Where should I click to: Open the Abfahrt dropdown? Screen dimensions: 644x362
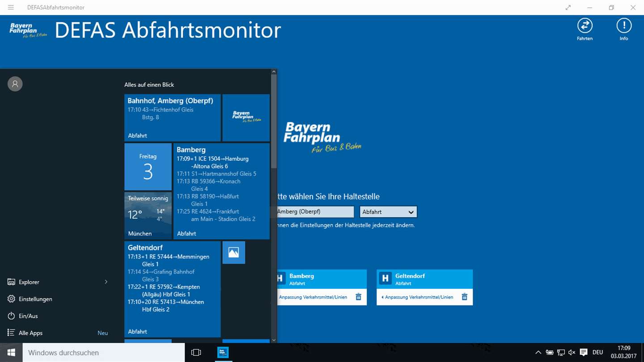point(388,212)
